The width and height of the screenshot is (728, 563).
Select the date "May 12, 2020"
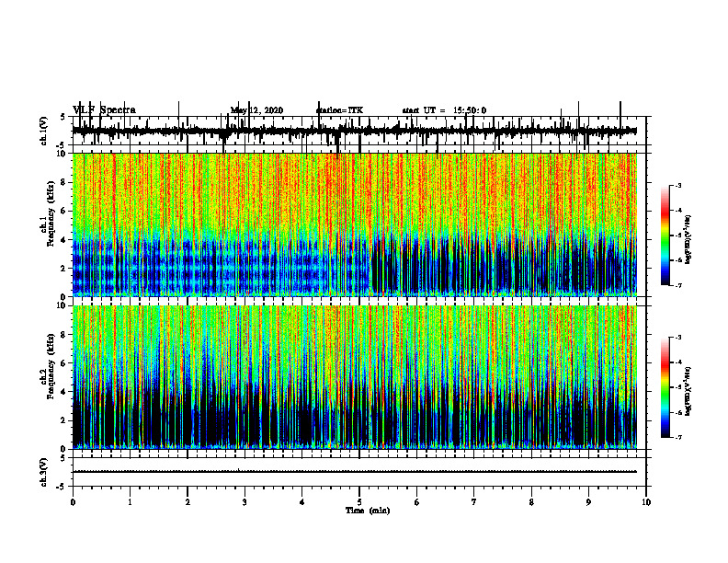point(256,110)
